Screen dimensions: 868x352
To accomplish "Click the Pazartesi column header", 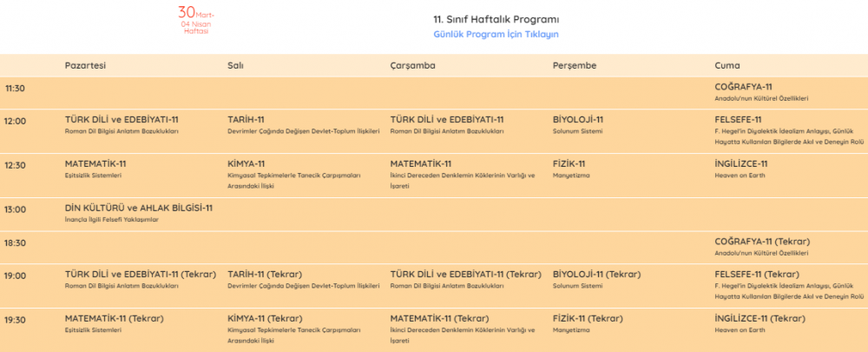I will tap(85, 65).
